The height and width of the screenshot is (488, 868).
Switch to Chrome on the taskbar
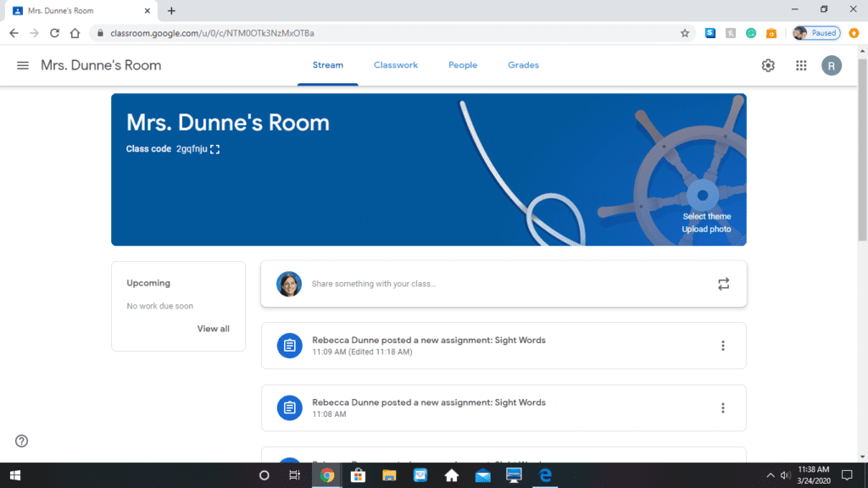327,475
